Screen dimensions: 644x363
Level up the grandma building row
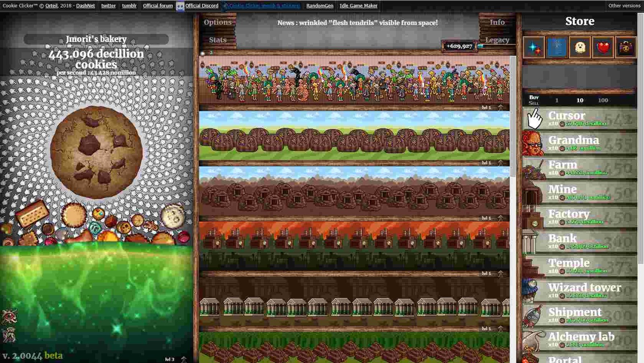(x=500, y=108)
